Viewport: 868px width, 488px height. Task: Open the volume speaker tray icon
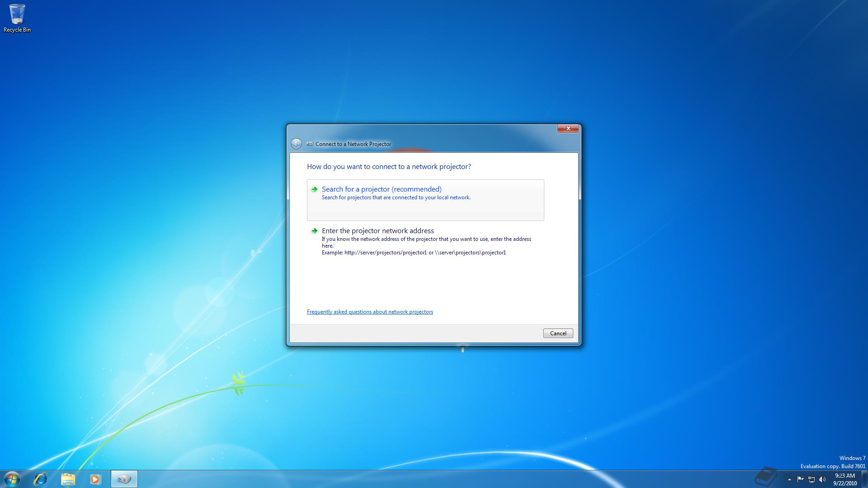coord(822,479)
